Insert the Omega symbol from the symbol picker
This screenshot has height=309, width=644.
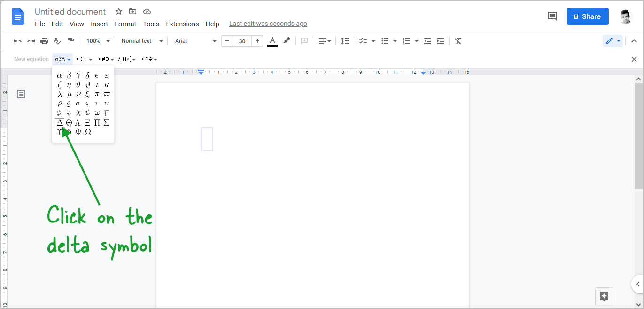pos(87,132)
